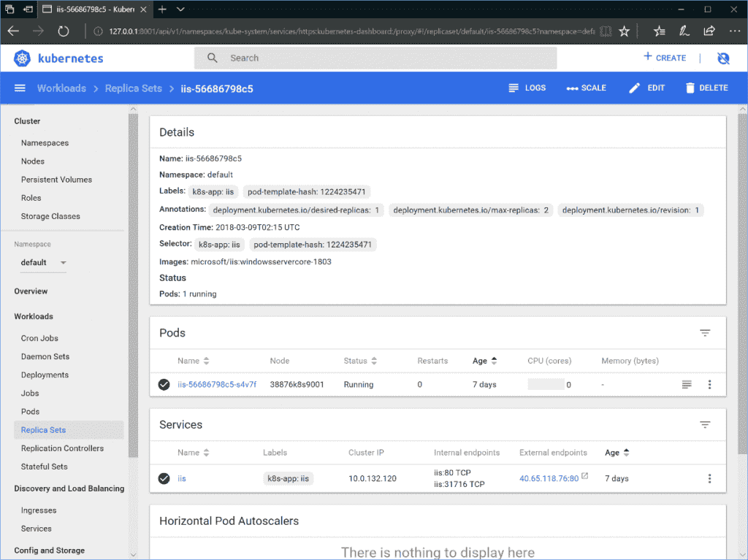Add page to favorites star
This screenshot has width=748, height=560.
[624, 31]
